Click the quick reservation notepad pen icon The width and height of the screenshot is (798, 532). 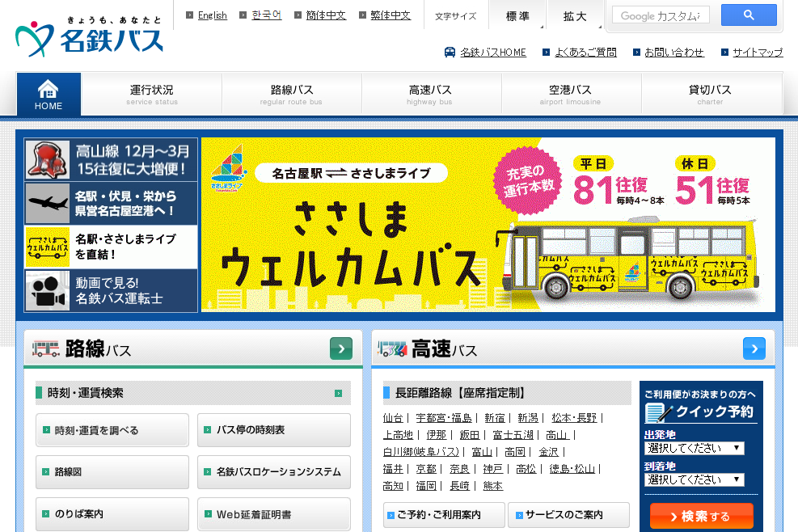pyautogui.click(x=659, y=412)
